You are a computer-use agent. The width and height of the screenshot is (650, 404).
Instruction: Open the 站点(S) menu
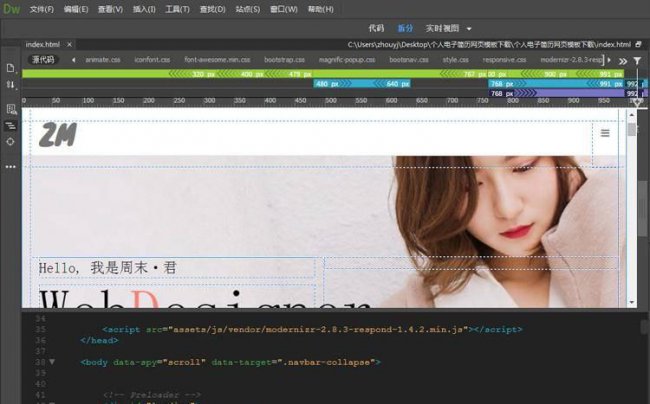point(248,9)
